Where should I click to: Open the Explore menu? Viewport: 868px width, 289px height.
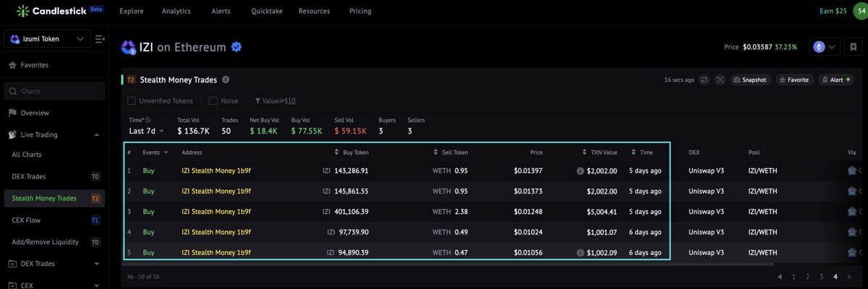[x=131, y=12]
